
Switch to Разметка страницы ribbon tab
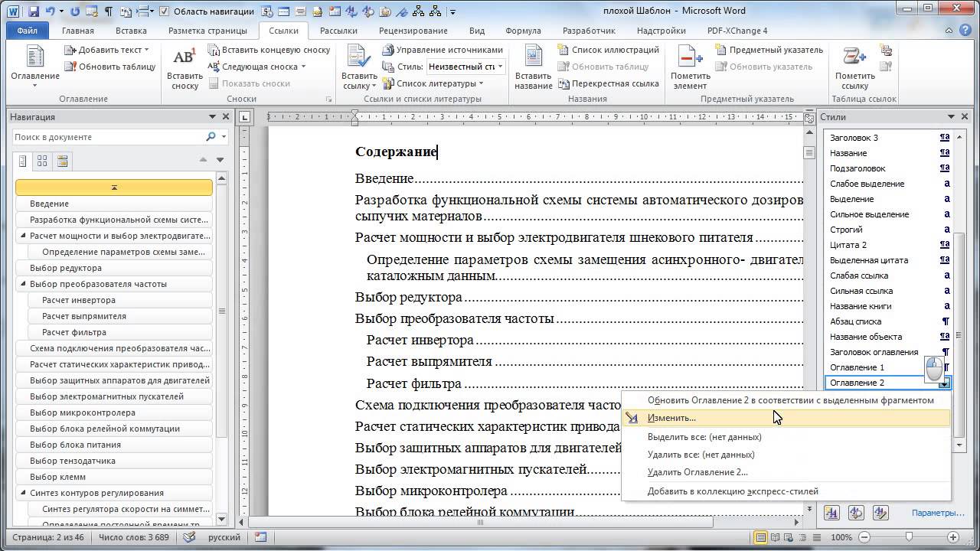207,31
